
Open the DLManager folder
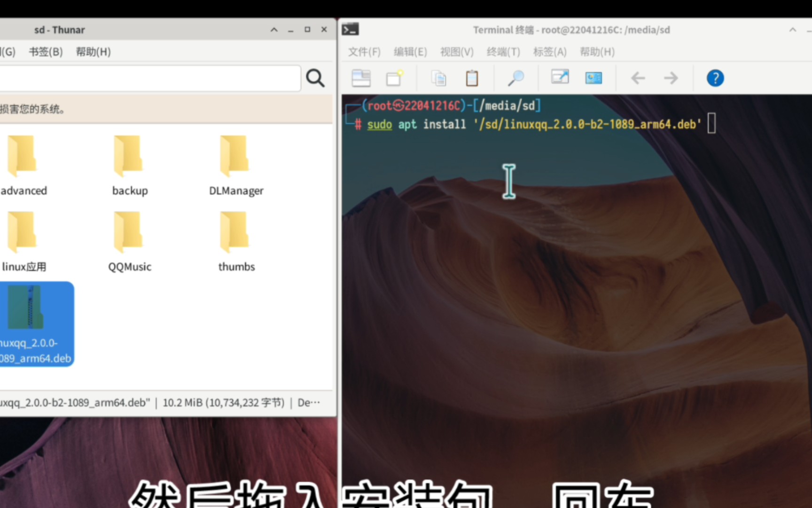[x=236, y=166]
